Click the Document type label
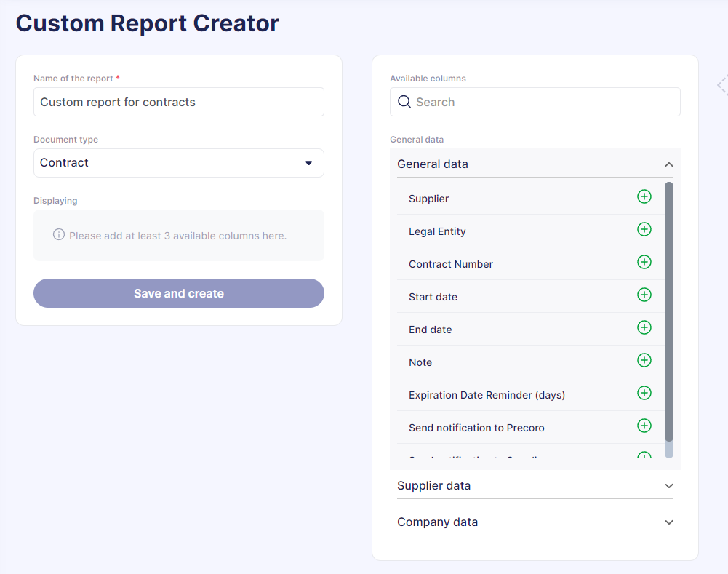This screenshot has width=728, height=574. tap(65, 140)
